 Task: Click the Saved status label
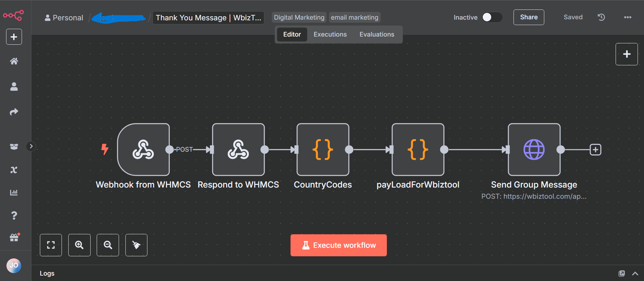[x=573, y=17]
